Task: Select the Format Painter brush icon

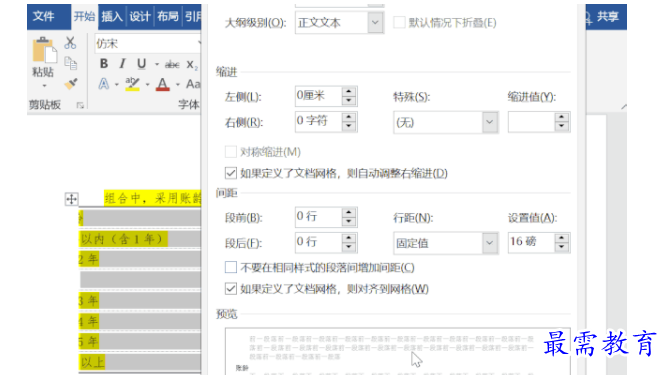Action: [71, 84]
